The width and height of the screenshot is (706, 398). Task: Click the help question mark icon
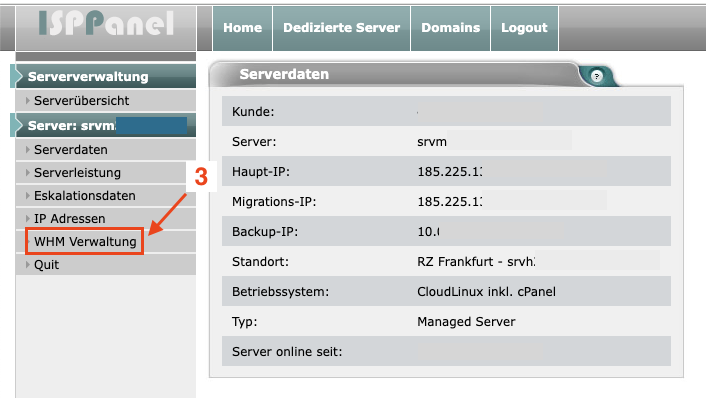point(597,76)
